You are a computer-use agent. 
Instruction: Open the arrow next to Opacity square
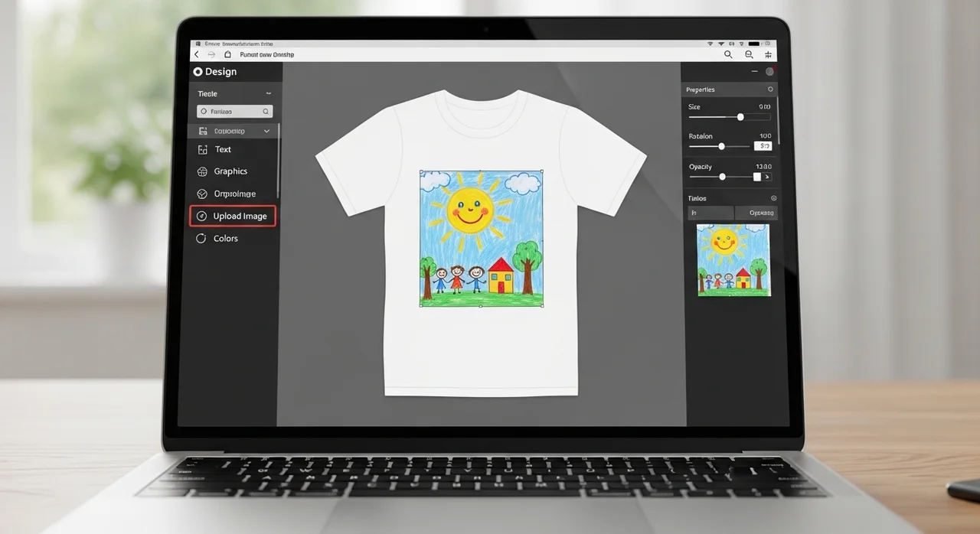[767, 177]
